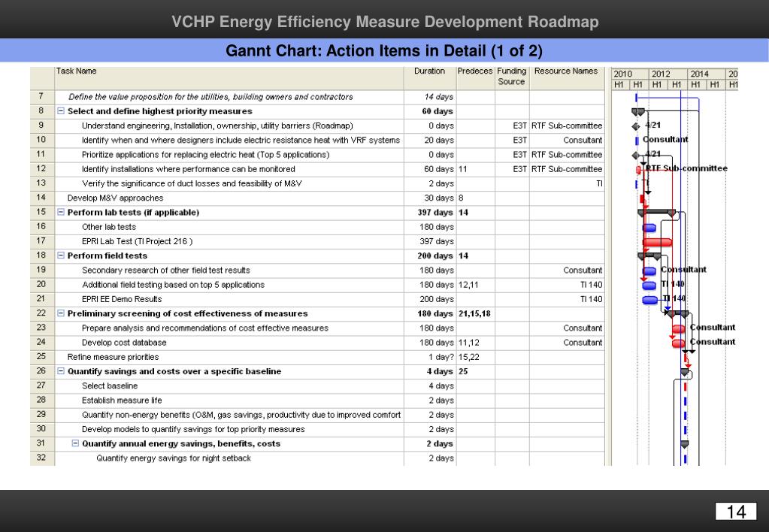Click the '397 days' duration for EPRI Lab Test

[x=437, y=241]
